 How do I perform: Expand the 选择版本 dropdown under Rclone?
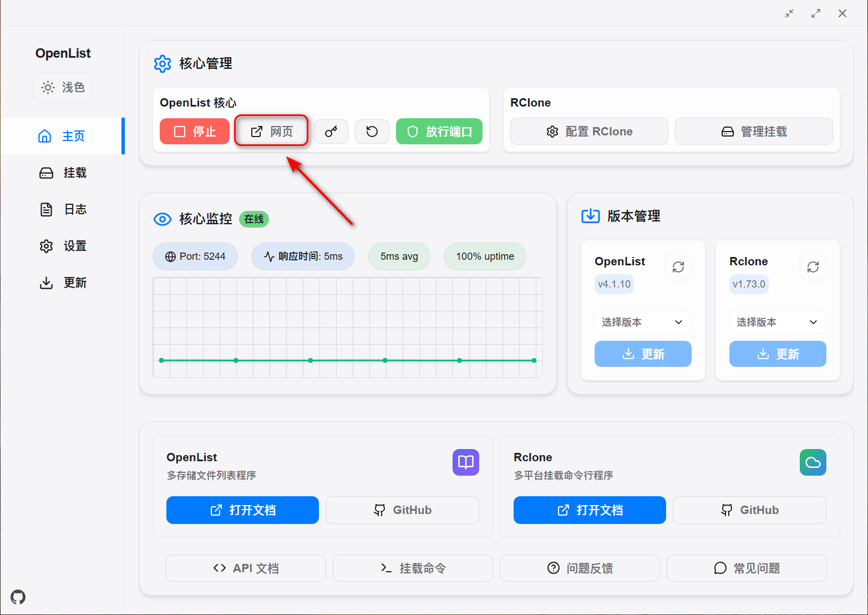(777, 322)
